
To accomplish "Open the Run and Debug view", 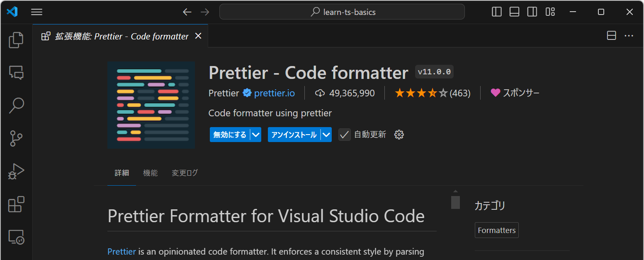I will (x=16, y=171).
